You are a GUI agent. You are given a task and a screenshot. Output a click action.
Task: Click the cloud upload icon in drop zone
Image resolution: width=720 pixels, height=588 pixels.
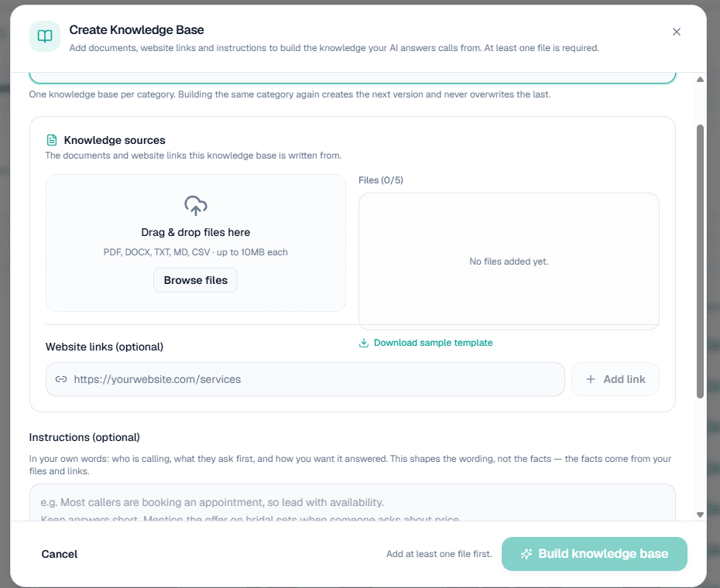point(196,206)
